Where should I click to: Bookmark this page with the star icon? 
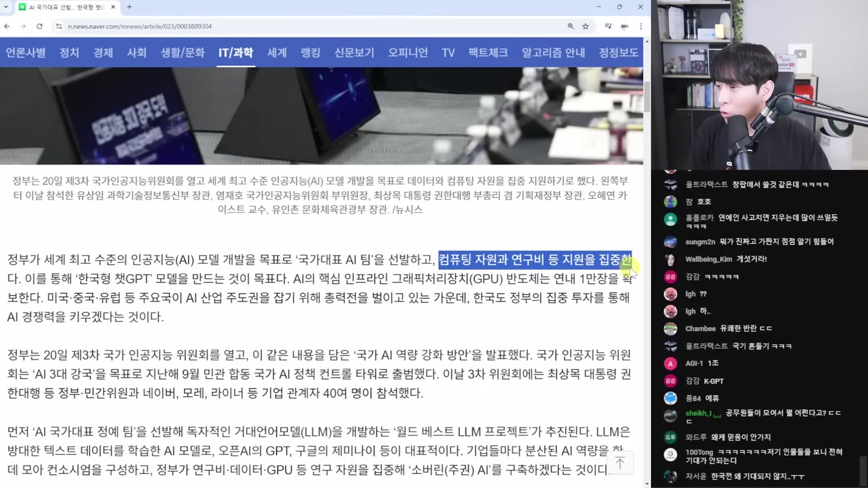click(586, 26)
